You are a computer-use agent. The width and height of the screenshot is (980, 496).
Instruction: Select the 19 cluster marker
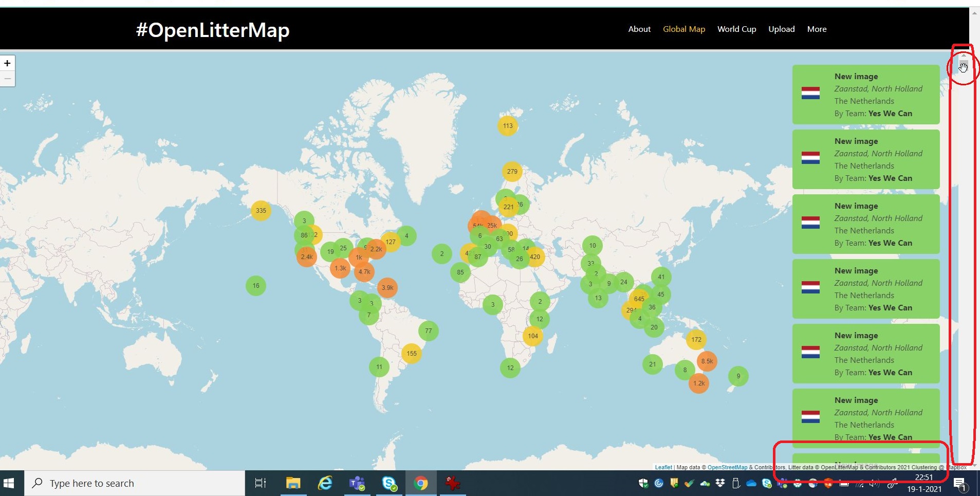(x=330, y=252)
